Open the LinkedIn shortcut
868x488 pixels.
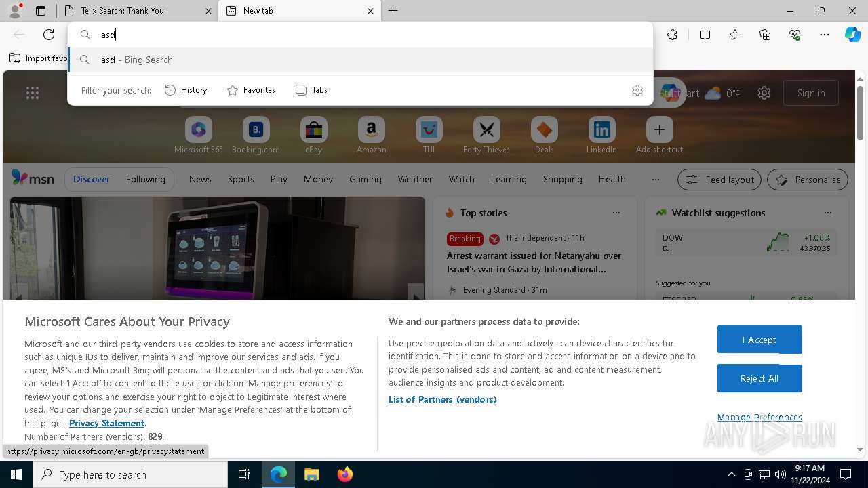point(601,136)
